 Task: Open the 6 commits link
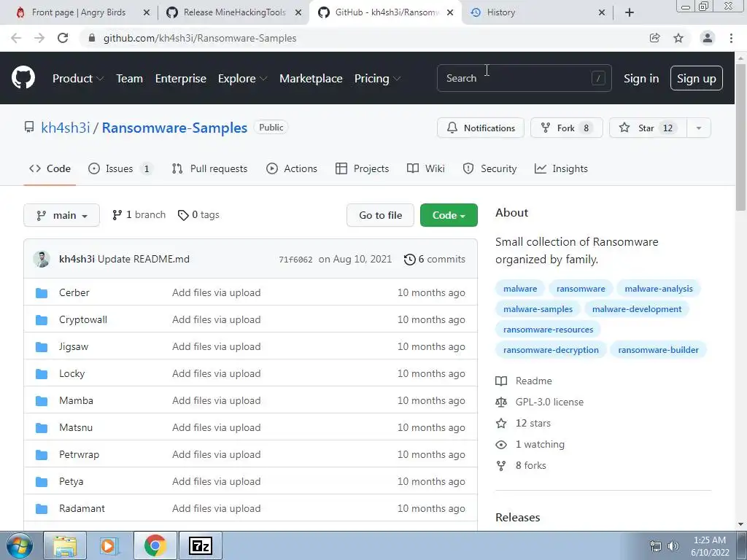[x=435, y=259]
